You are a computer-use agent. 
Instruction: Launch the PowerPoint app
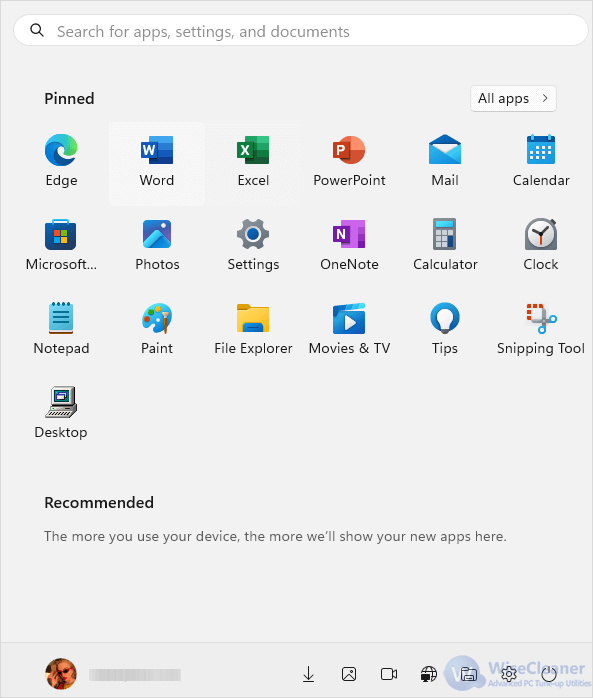point(349,161)
